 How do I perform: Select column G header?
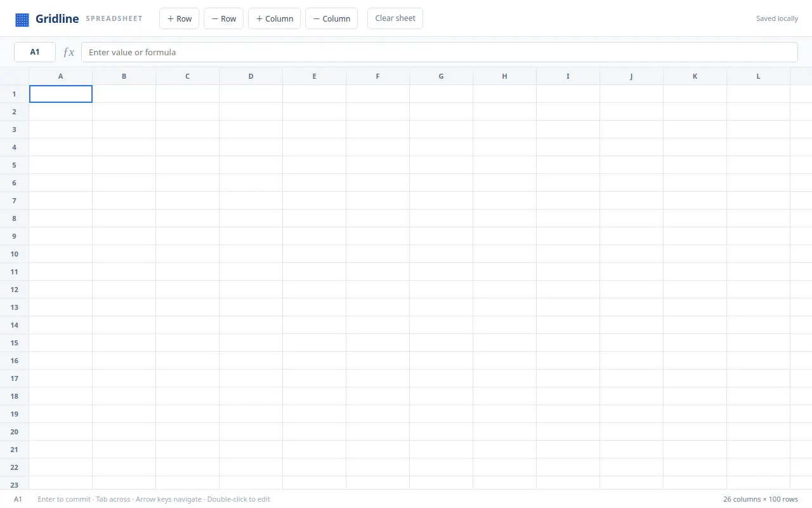pos(442,76)
